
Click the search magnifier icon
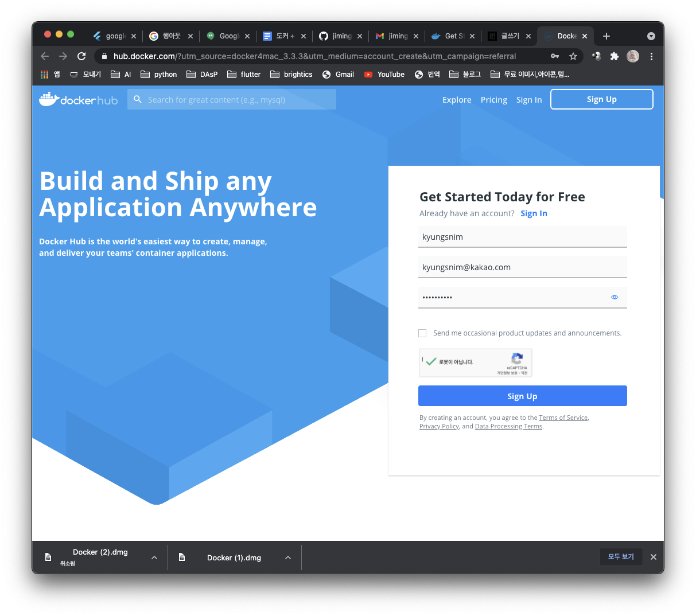(138, 99)
